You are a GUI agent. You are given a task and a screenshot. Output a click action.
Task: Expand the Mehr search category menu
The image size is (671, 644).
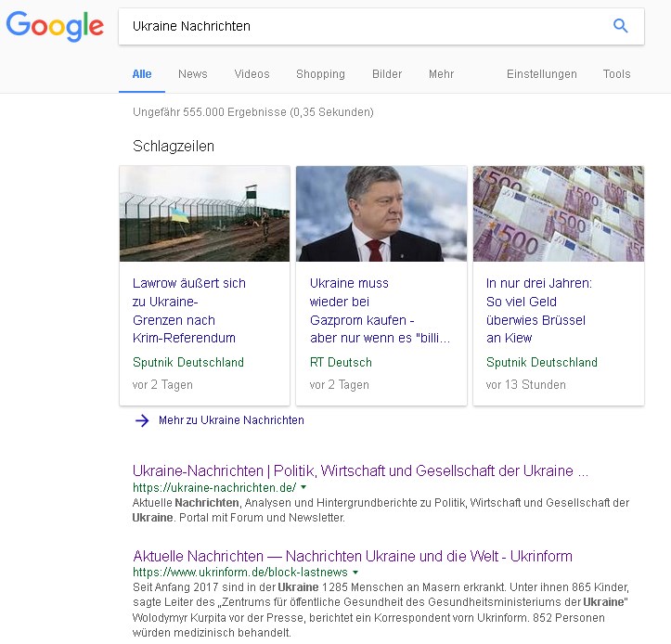(x=441, y=74)
